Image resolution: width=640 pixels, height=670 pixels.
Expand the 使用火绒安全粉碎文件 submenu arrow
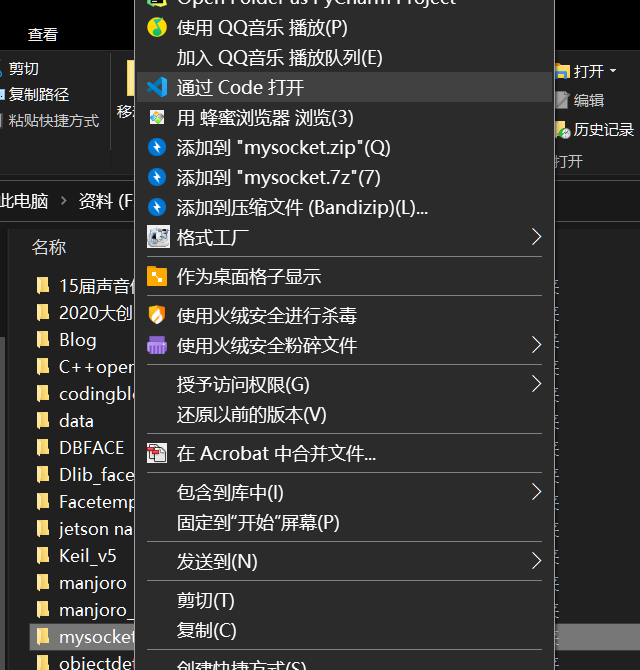(536, 345)
